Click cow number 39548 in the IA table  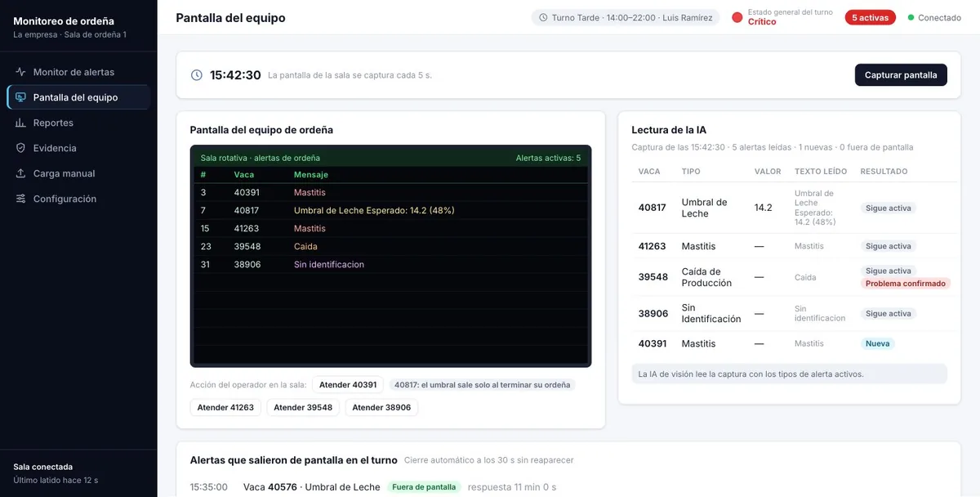coord(653,277)
